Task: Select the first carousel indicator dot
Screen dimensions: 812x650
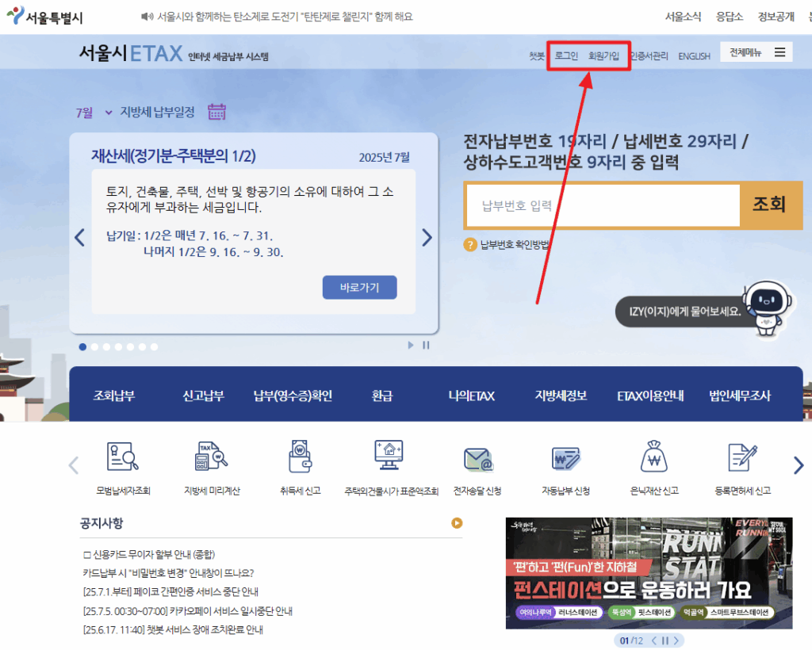Action: coord(82,346)
